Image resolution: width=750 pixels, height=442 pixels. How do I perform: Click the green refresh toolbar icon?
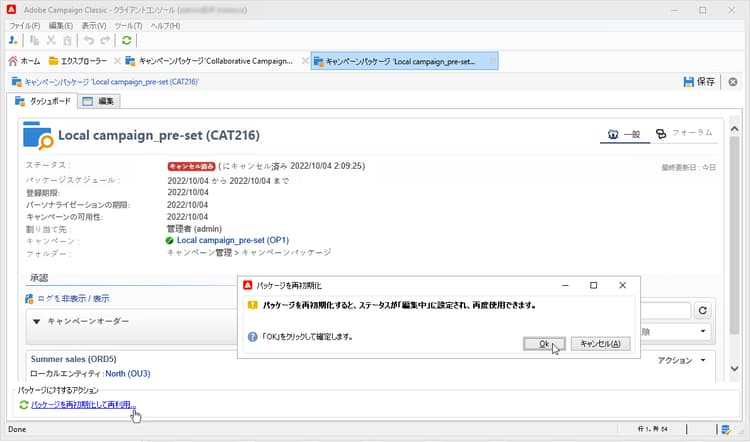tap(127, 41)
